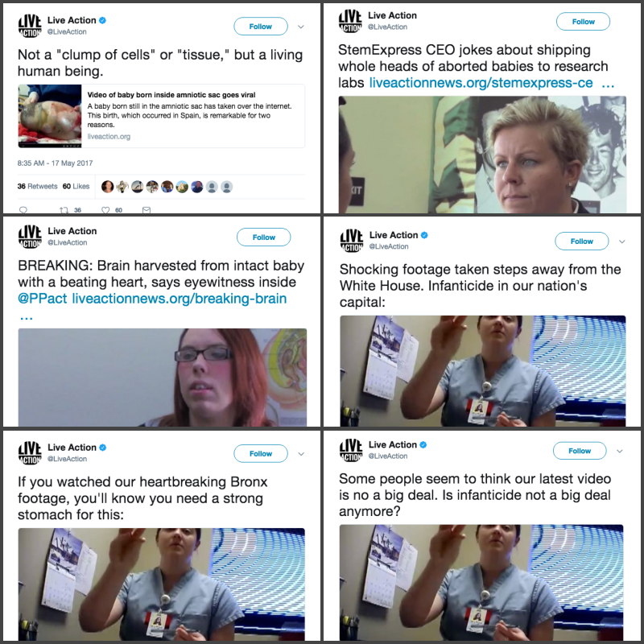This screenshot has width=644, height=644.
Task: Open Live Action avatar on Bronx footage tweet
Action: tap(30, 452)
